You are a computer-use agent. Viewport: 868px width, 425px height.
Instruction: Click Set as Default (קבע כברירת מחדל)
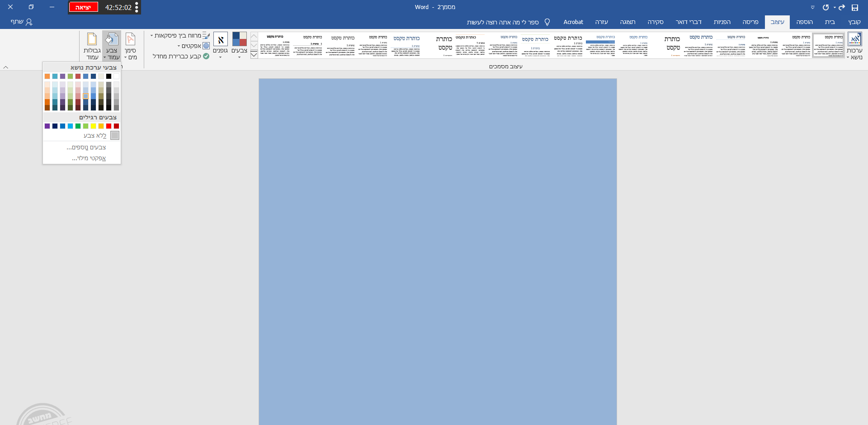[x=181, y=56]
